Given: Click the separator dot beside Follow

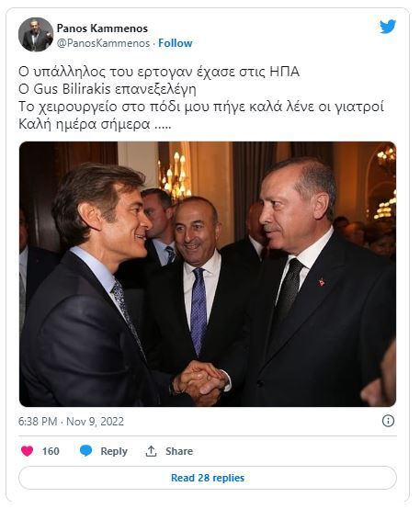Looking at the screenshot, I should point(153,43).
